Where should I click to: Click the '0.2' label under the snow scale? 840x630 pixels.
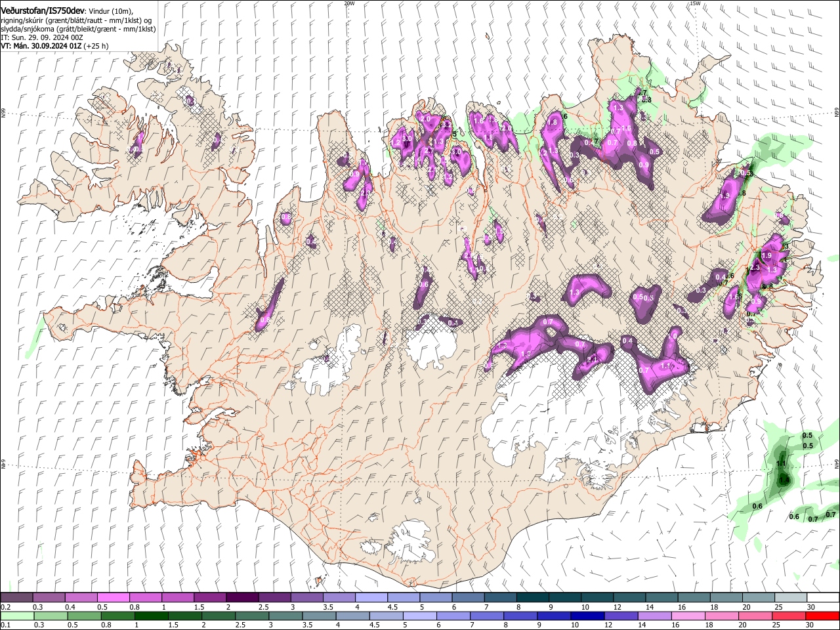click(x=5, y=607)
